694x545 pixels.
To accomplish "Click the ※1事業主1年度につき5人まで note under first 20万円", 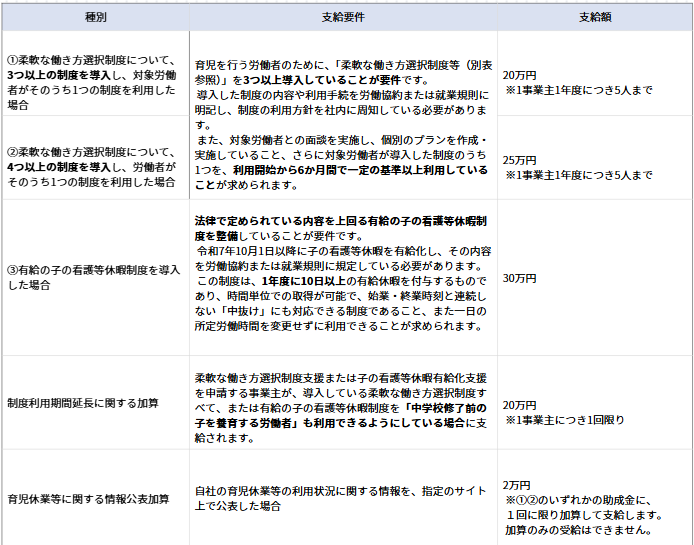I will click(x=578, y=90).
